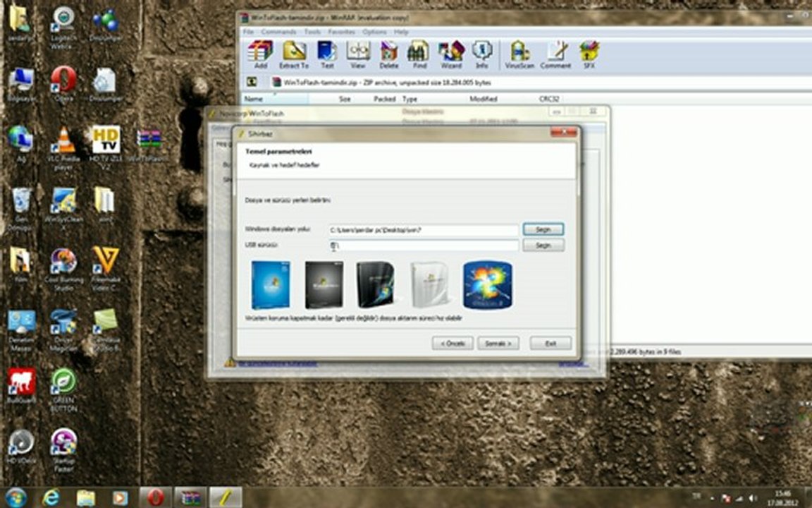Click the volume speaker icon in system tray
The image size is (812, 508).
(753, 499)
